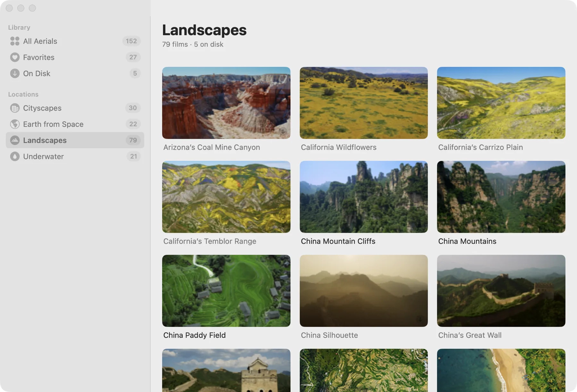Select Favorites in the sidebar
Viewport: 577px width, 392px height.
(75, 57)
